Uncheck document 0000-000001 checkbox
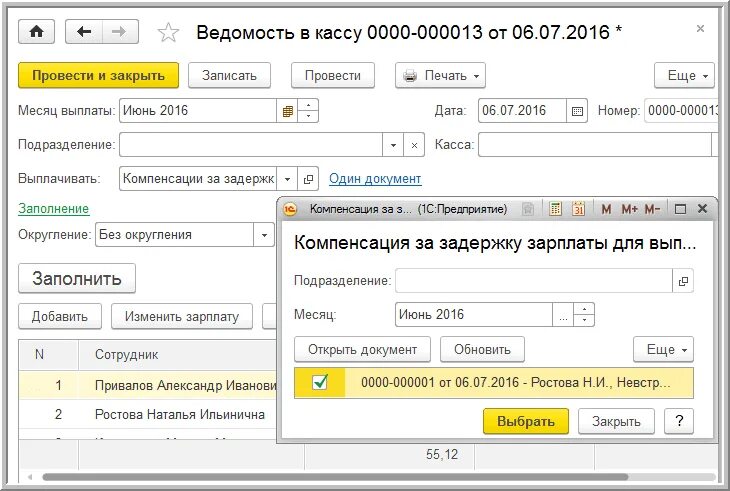Viewport: 730px width, 491px height. 320,382
